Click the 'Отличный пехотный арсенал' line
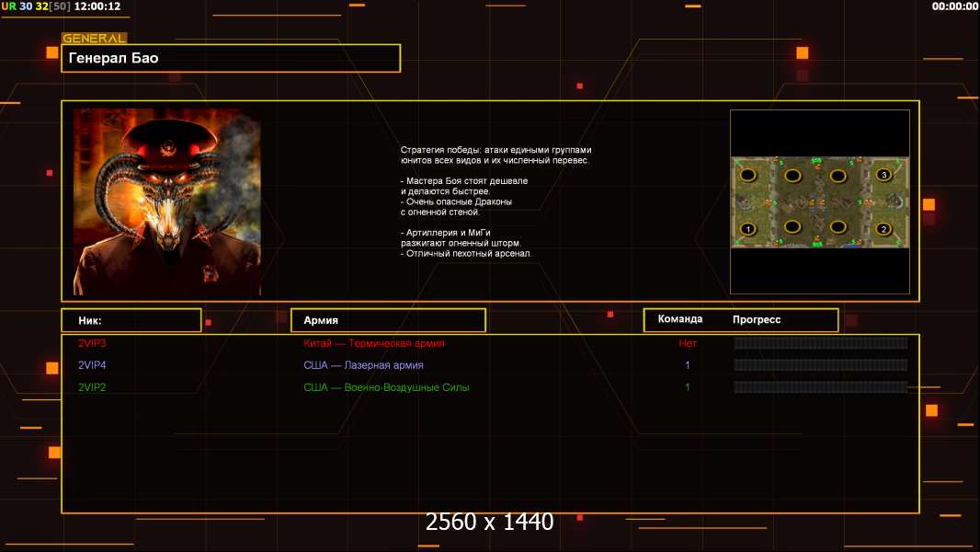 click(x=466, y=253)
